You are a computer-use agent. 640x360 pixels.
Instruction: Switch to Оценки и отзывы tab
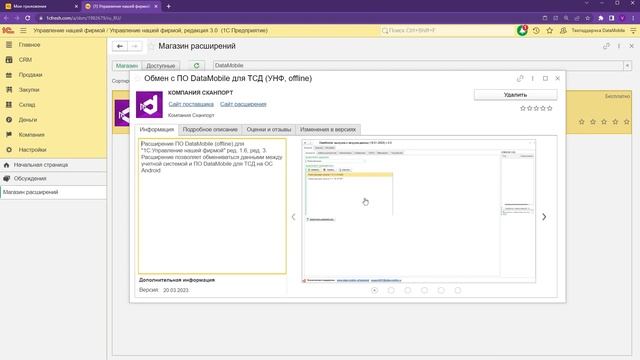pyautogui.click(x=269, y=129)
